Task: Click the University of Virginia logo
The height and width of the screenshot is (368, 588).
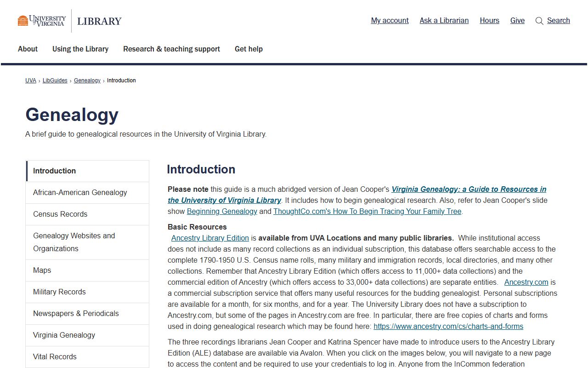Action: (x=42, y=21)
